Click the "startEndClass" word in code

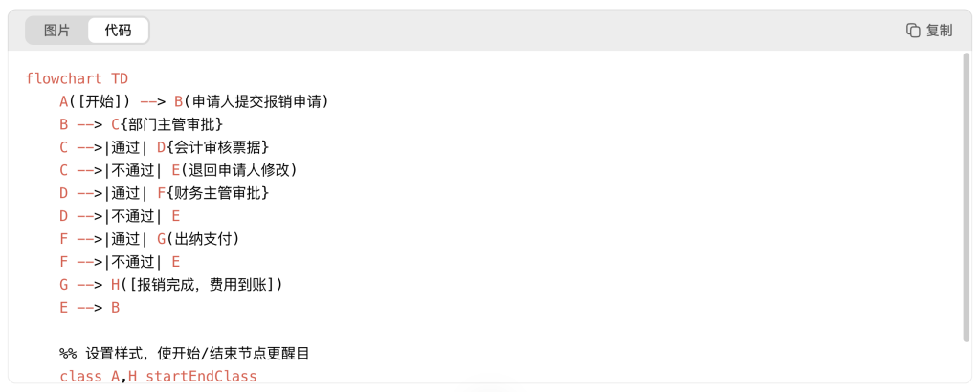[201, 377]
